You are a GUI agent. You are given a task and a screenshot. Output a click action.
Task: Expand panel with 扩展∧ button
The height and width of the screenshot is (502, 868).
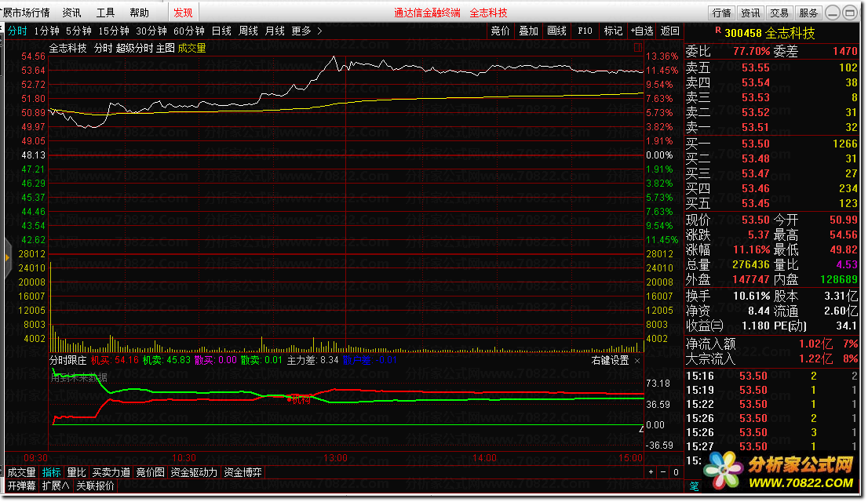tap(56, 486)
